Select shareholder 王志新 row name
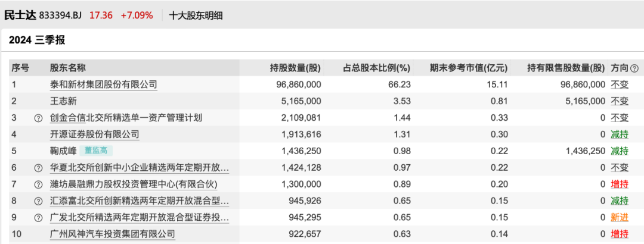 (64, 101)
